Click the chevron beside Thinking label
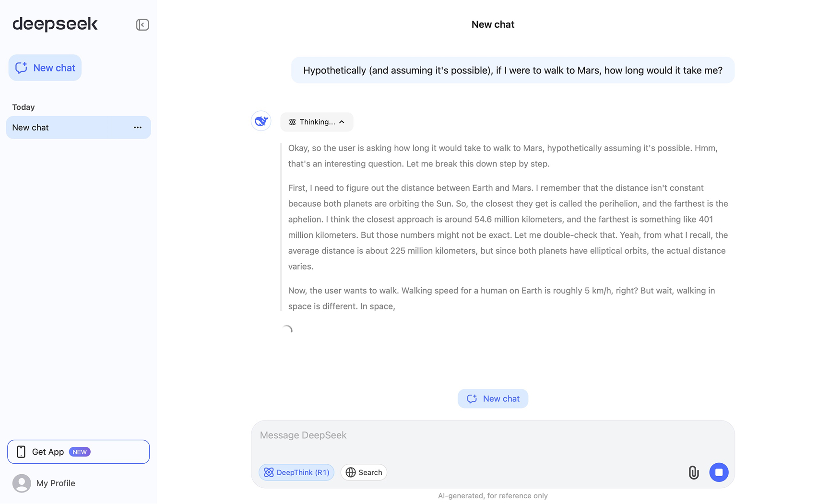The height and width of the screenshot is (504, 829). coord(342,122)
